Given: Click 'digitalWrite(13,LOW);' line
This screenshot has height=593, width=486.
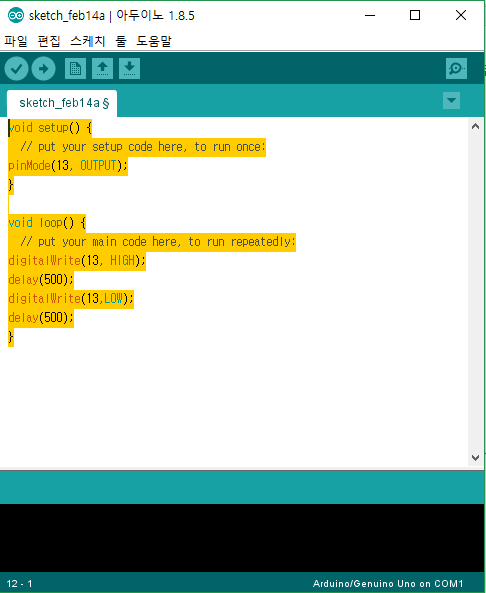Looking at the screenshot, I should 71,298.
